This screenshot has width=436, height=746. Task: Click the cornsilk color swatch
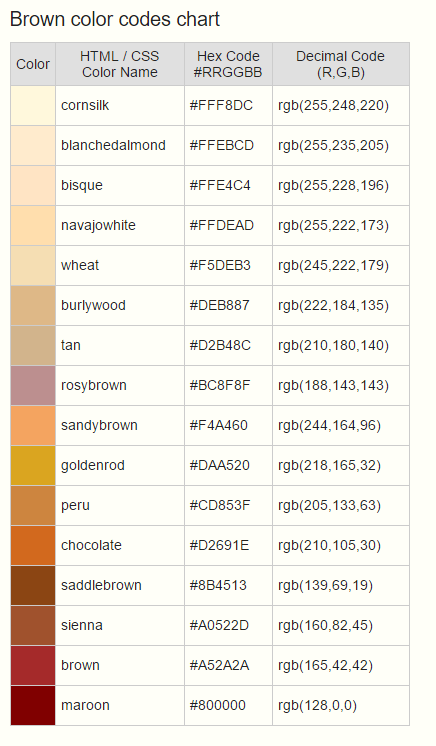tap(33, 106)
